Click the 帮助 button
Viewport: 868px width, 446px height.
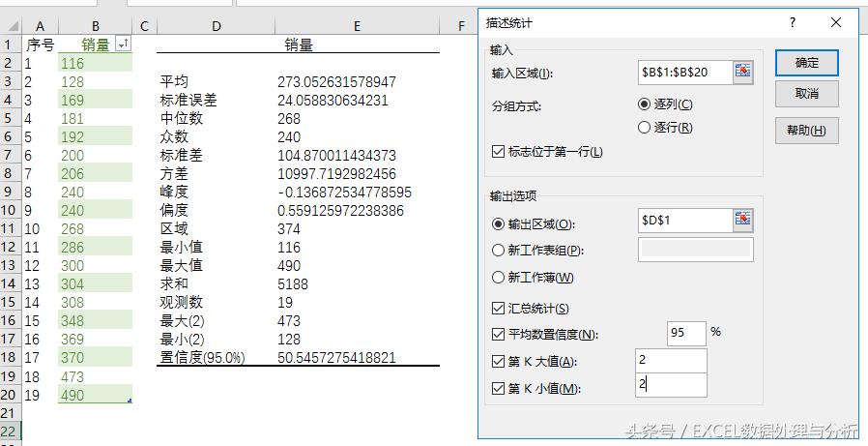pyautogui.click(x=806, y=131)
